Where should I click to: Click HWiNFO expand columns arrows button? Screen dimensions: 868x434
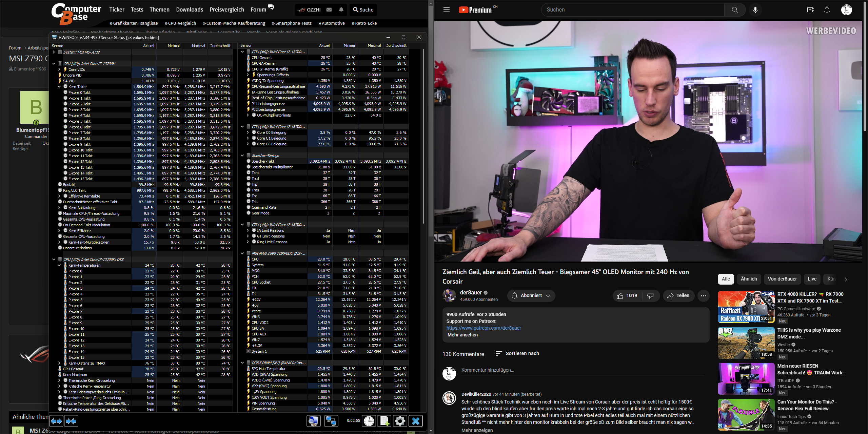[x=56, y=421]
